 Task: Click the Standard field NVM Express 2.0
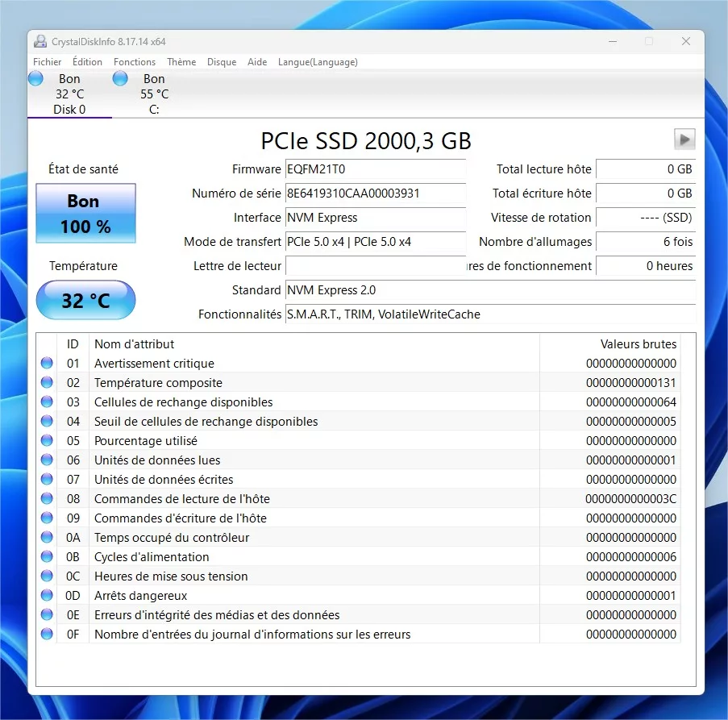pos(490,290)
